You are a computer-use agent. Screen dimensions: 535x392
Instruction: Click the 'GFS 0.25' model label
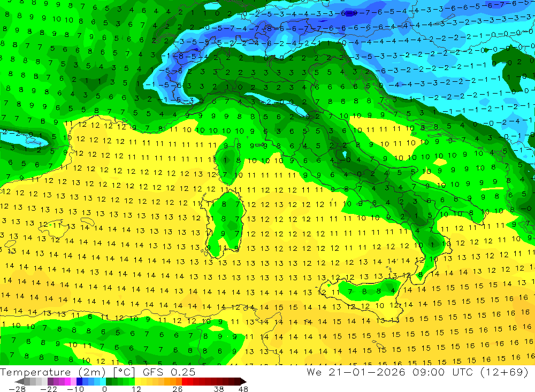coord(169,372)
